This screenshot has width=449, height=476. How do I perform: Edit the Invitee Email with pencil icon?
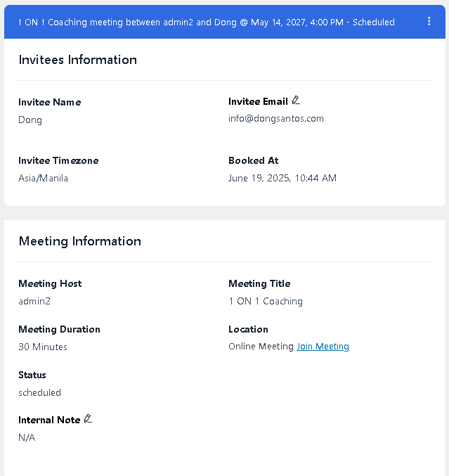296,100
